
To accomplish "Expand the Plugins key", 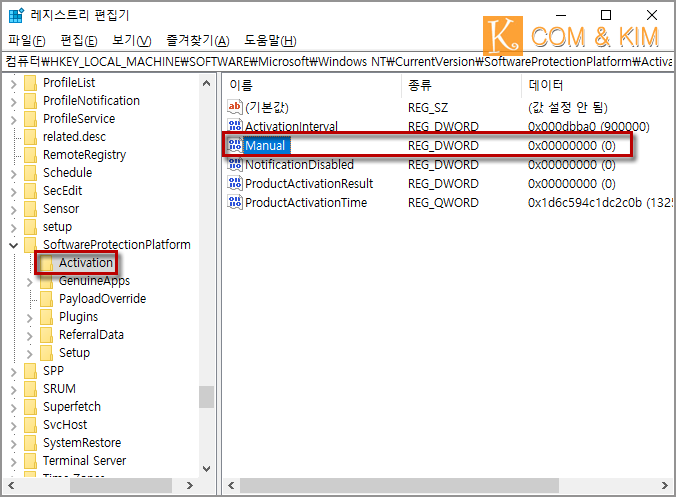I will coord(29,318).
